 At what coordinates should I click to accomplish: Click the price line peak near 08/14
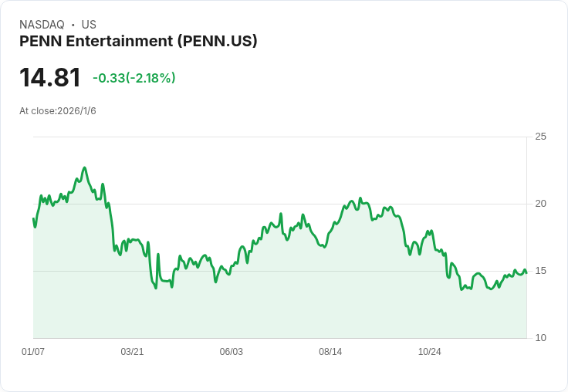[351, 201]
